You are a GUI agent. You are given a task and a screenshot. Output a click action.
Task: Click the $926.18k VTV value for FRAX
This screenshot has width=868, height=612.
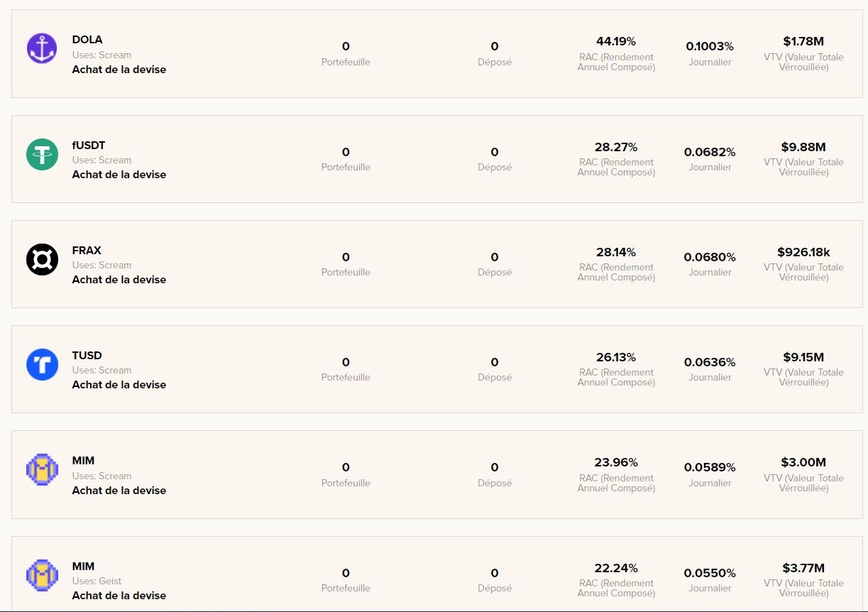pos(803,252)
